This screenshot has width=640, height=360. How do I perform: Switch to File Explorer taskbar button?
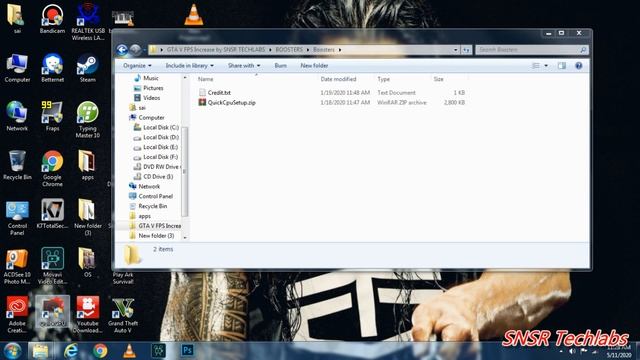pyautogui.click(x=40, y=351)
